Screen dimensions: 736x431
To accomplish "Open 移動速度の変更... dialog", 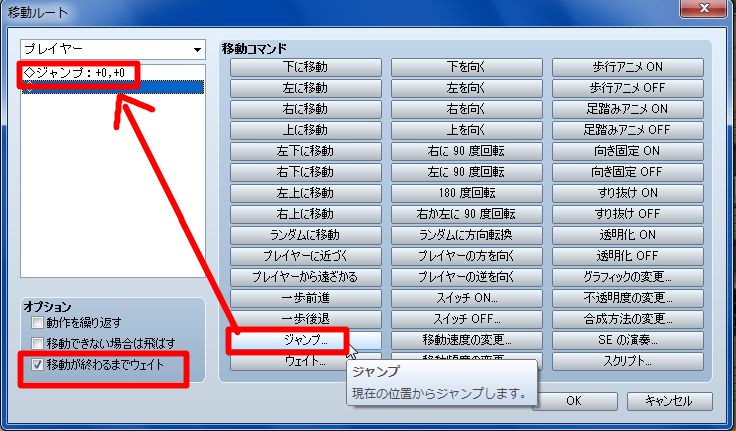I will (x=467, y=340).
